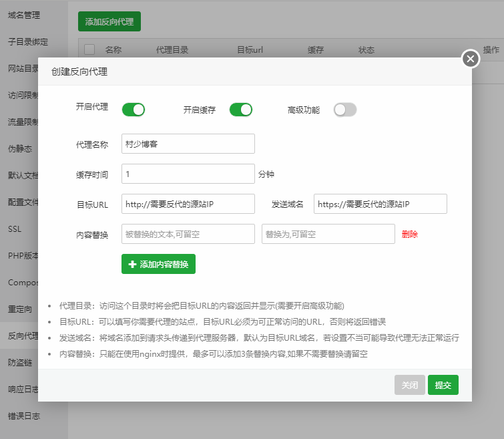504x439 pixels.
Task: Select all checkbox in proxy table header
Action: 89,49
